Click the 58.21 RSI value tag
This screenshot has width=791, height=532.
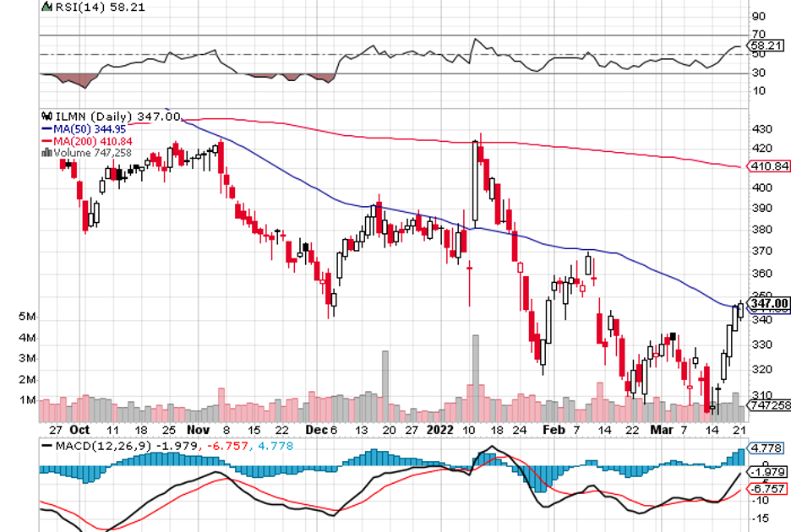tap(764, 46)
